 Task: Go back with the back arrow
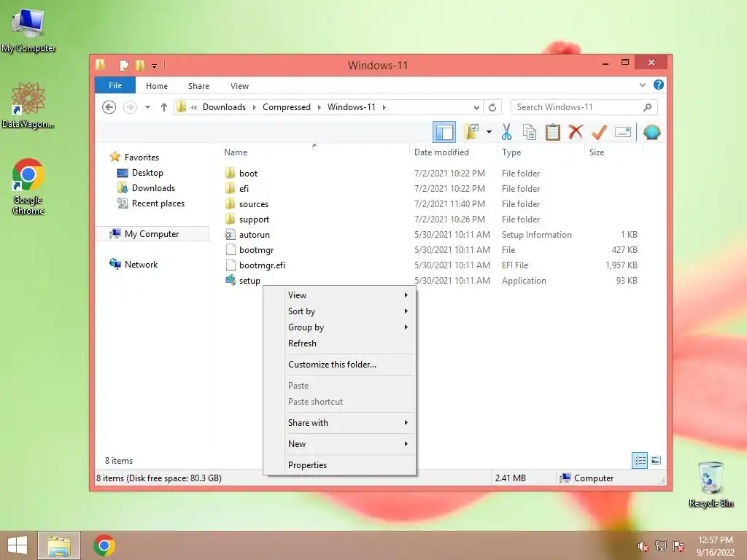point(109,107)
